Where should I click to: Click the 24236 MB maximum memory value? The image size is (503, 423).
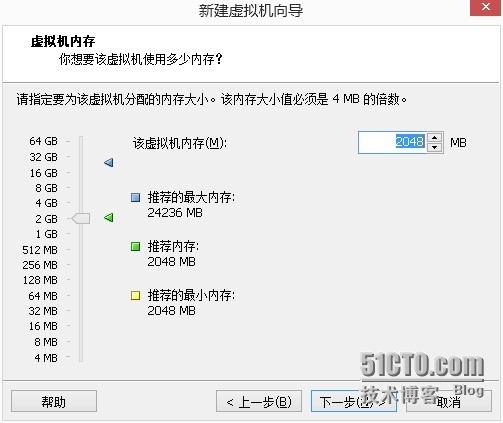pyautogui.click(x=175, y=212)
